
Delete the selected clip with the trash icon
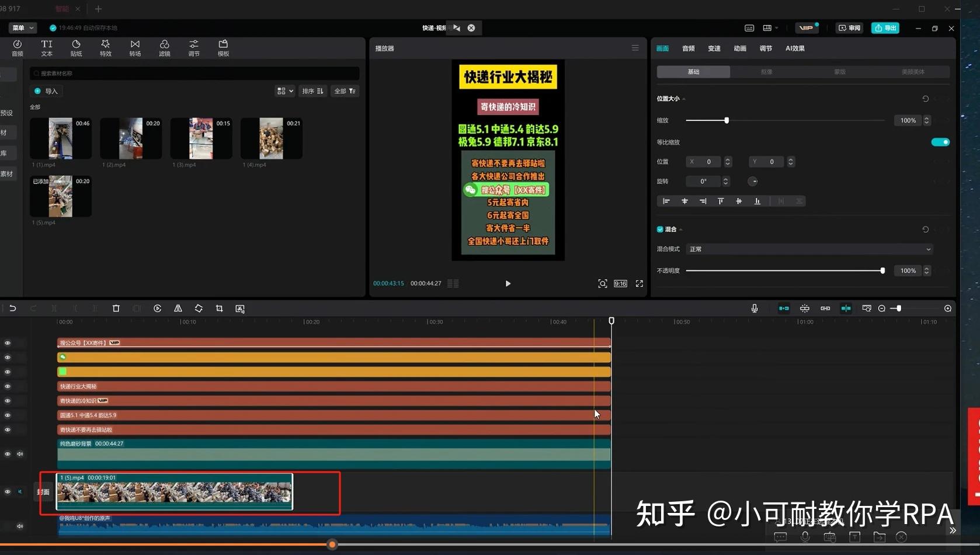116,308
